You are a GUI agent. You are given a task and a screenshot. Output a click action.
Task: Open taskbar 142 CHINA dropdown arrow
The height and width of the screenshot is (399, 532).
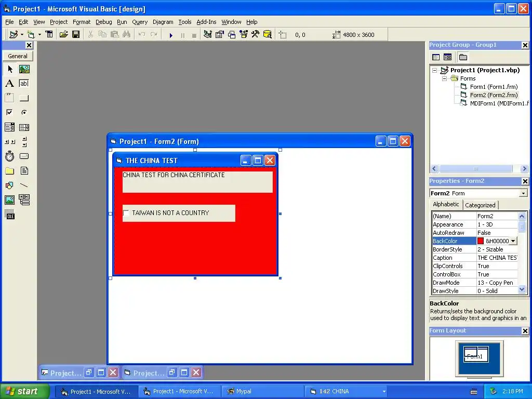pyautogui.click(x=384, y=392)
